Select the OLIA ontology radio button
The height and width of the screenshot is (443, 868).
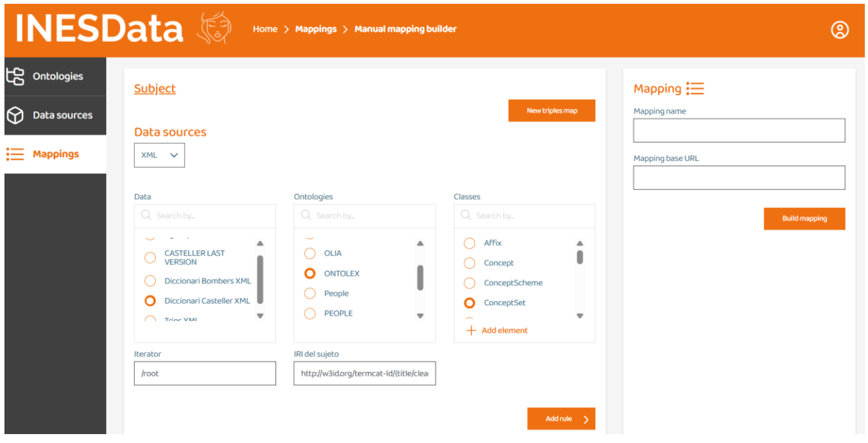coord(310,253)
